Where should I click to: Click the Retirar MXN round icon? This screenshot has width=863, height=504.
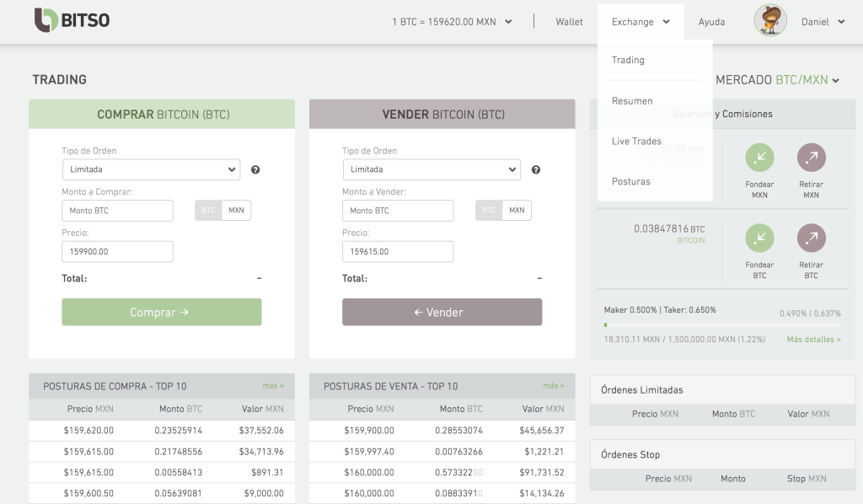click(811, 158)
